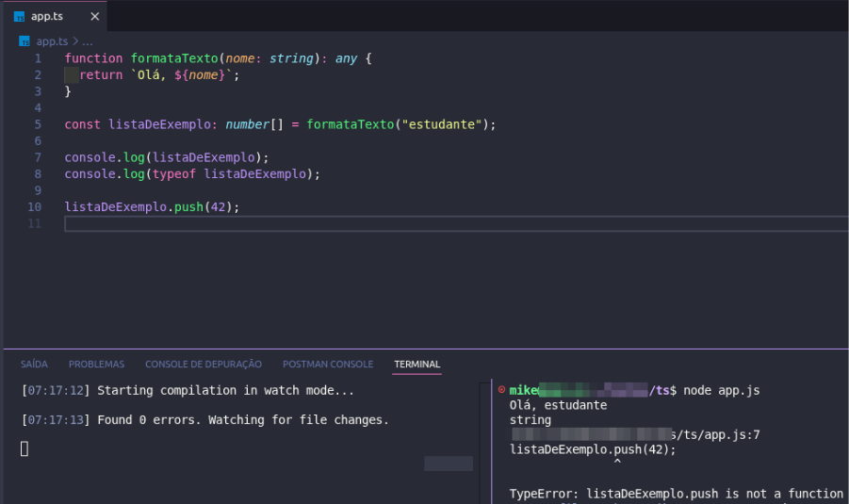Click the "estudante" string literal
849x504 pixels.
click(442, 124)
